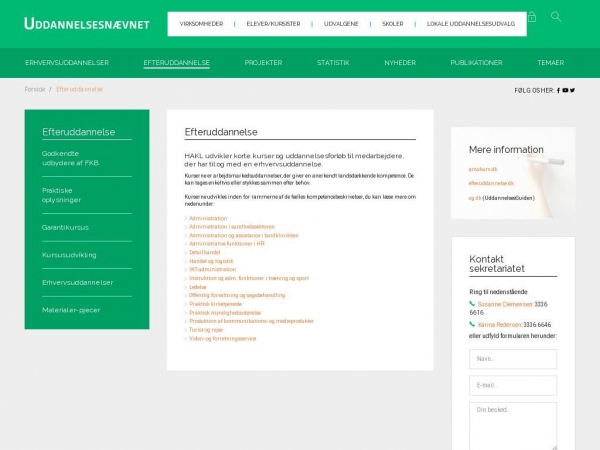Open the Twitter profile icon
The height and width of the screenshot is (450, 600).
click(573, 90)
